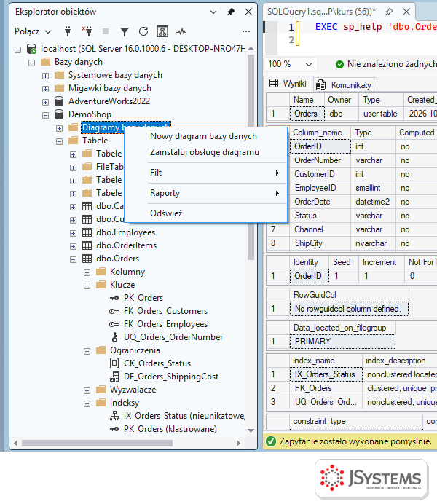
Task: Select the FK_Orders_Customers foreign key
Action: (165, 311)
